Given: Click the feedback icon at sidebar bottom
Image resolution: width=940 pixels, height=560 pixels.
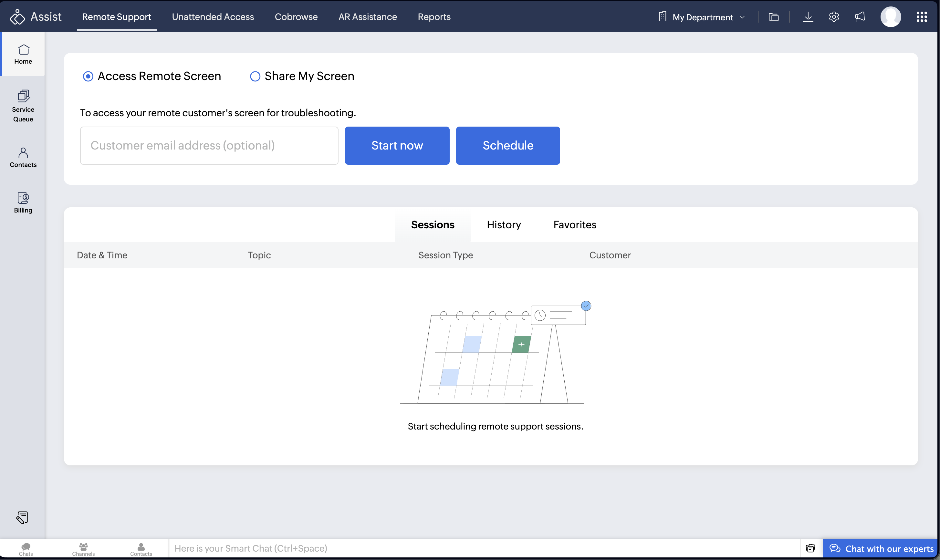Looking at the screenshot, I should 22,517.
